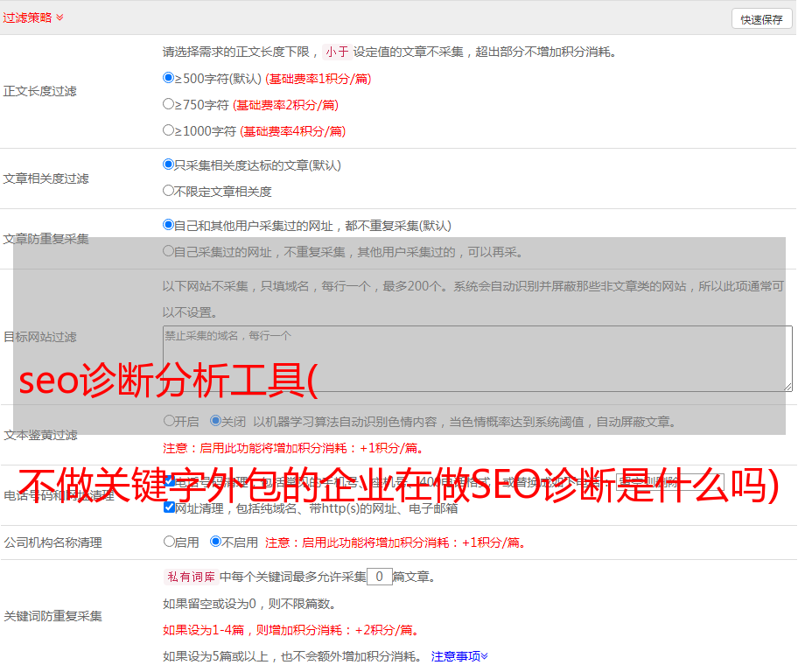Toggle the 电话号码清理 checkbox

(170, 481)
